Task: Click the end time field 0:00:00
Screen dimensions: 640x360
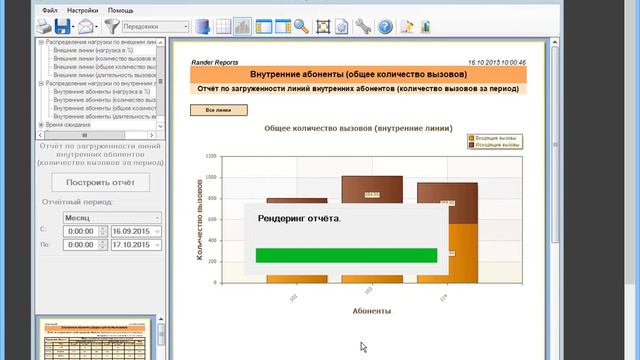Action: click(x=81, y=244)
